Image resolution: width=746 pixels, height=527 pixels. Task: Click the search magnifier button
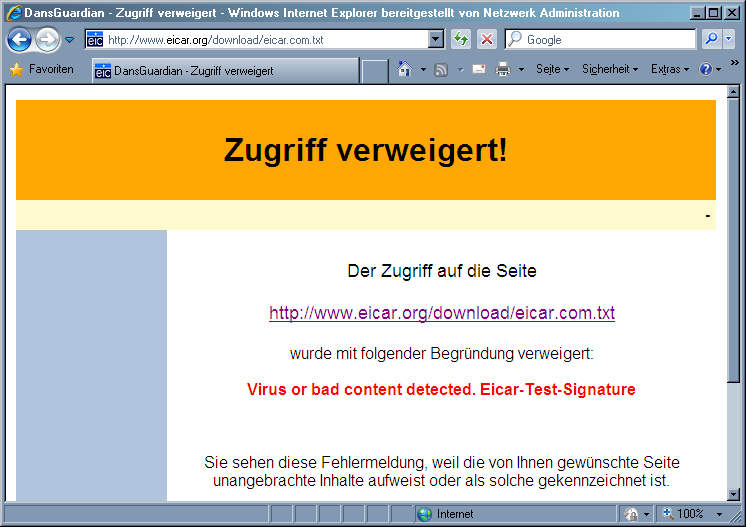click(710, 40)
